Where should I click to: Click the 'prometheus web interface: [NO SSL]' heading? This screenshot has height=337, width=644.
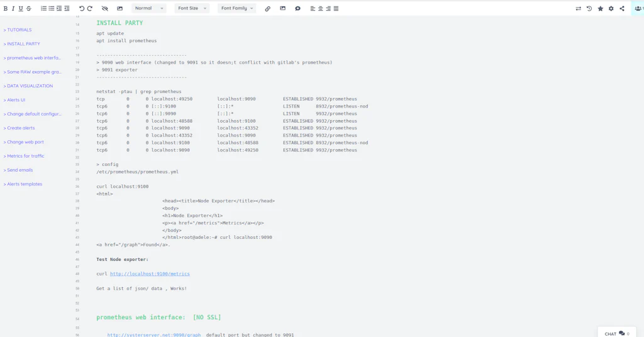pos(158,318)
